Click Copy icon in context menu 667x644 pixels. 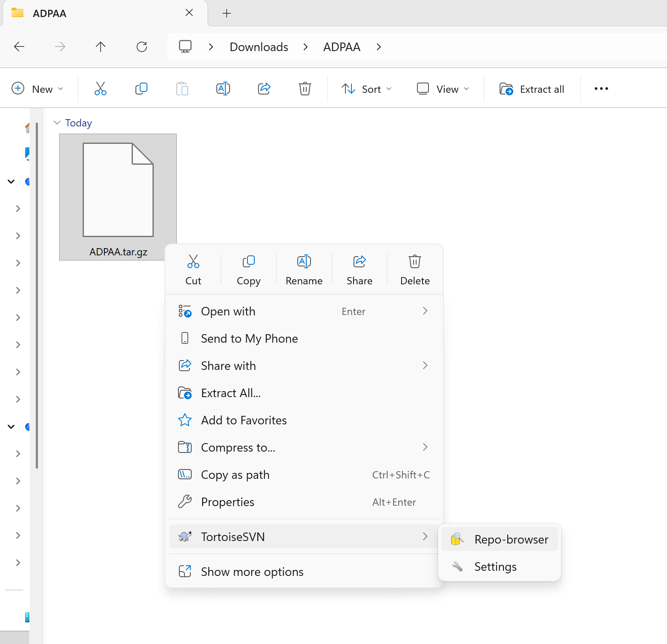click(x=248, y=262)
